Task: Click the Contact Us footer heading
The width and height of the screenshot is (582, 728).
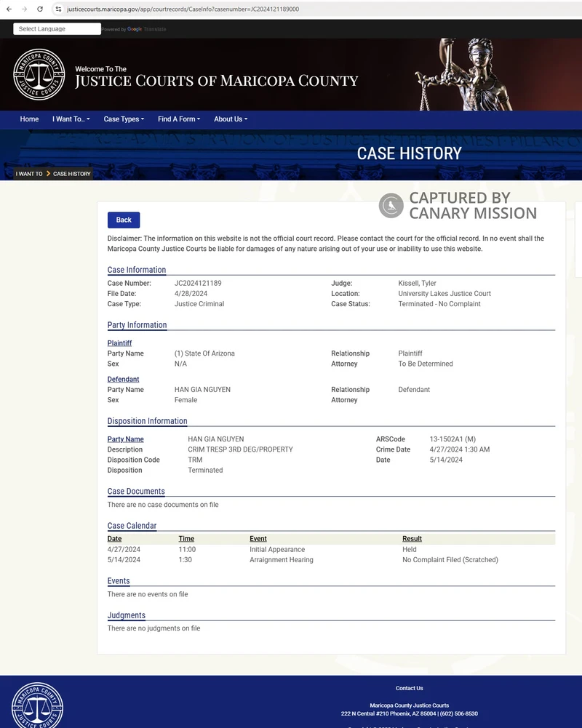Action: (x=409, y=688)
